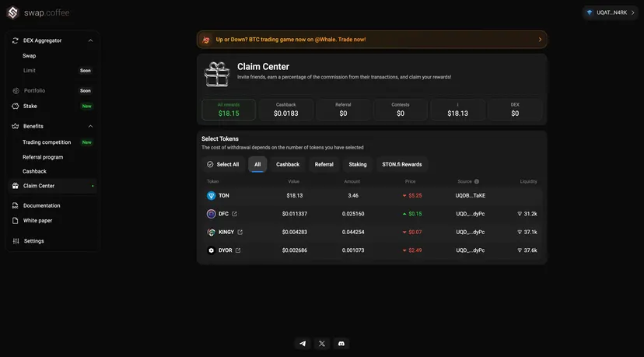Open Trading competition page
The width and height of the screenshot is (644, 357).
[47, 142]
